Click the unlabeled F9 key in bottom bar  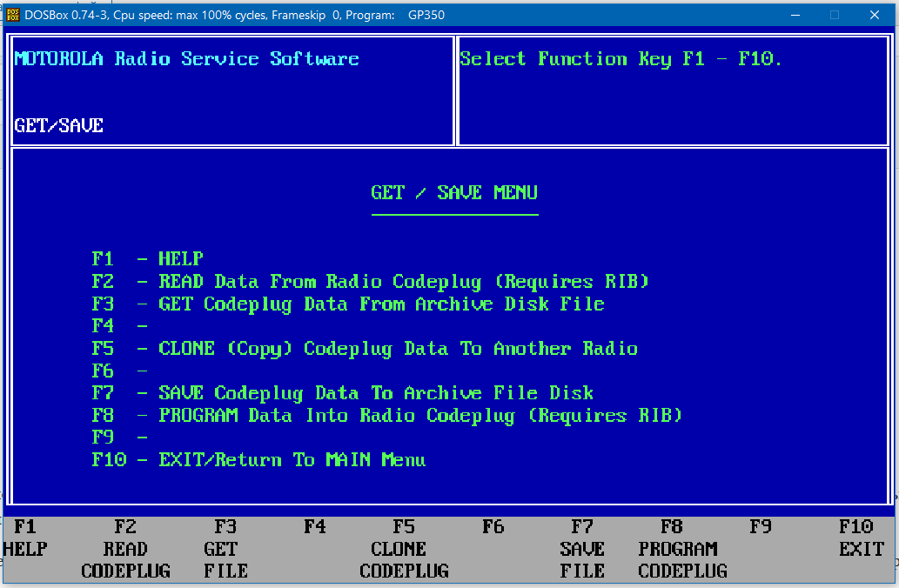click(761, 527)
